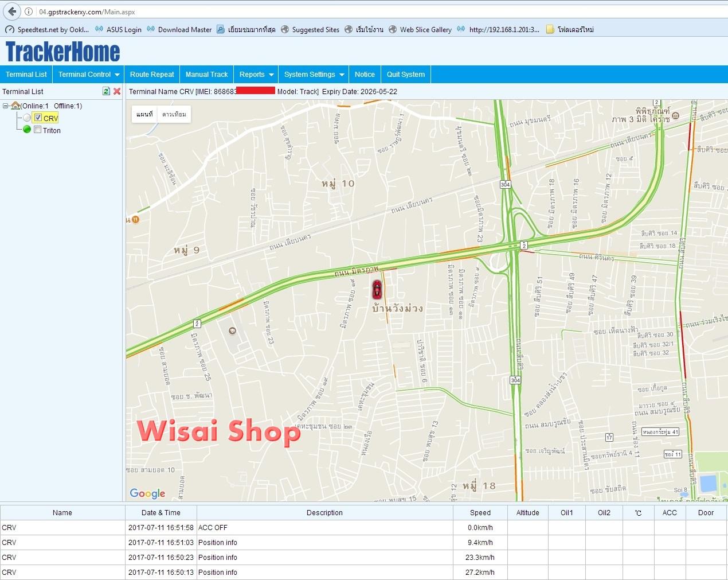Image resolution: width=728 pixels, height=580 pixels.
Task: Enable the Triton terminal checkbox
Action: coord(38,130)
